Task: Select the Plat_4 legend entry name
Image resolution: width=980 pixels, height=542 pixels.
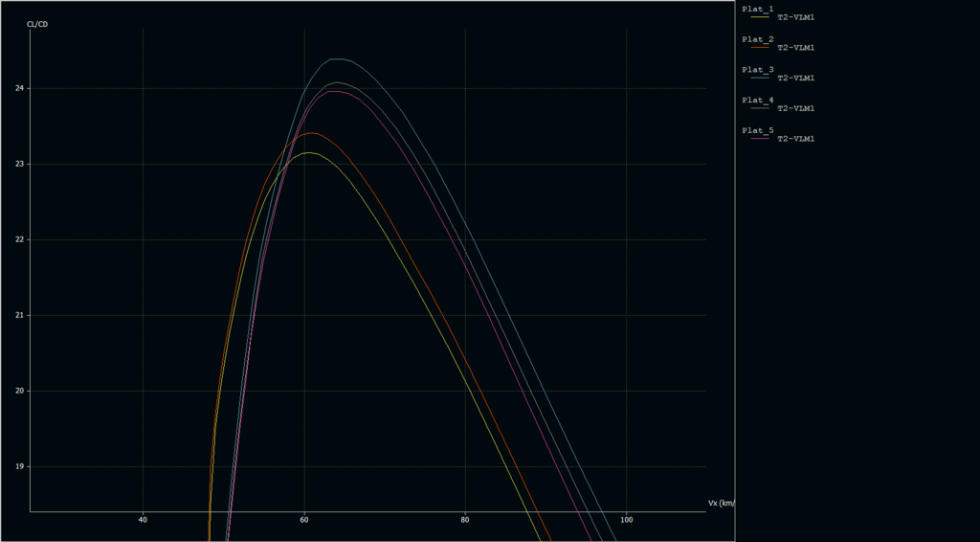Action: tap(758, 100)
